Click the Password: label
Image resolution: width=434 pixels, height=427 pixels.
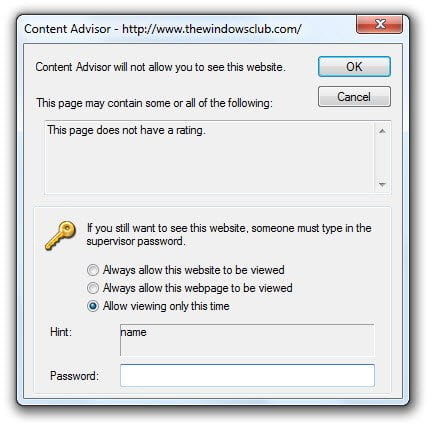[74, 376]
